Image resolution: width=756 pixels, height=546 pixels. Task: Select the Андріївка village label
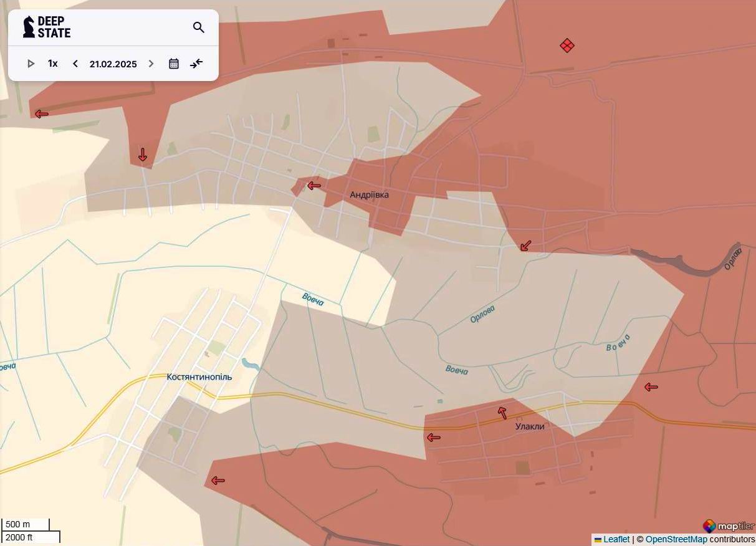pyautogui.click(x=369, y=194)
